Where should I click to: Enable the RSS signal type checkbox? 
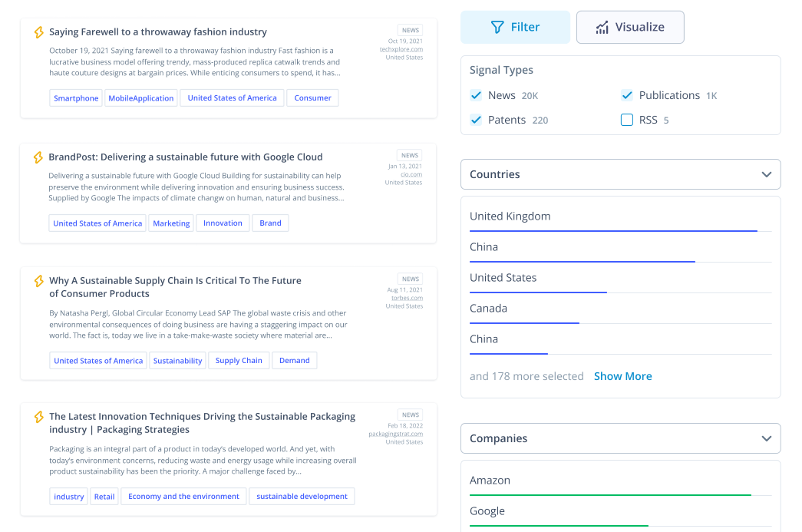pos(626,120)
